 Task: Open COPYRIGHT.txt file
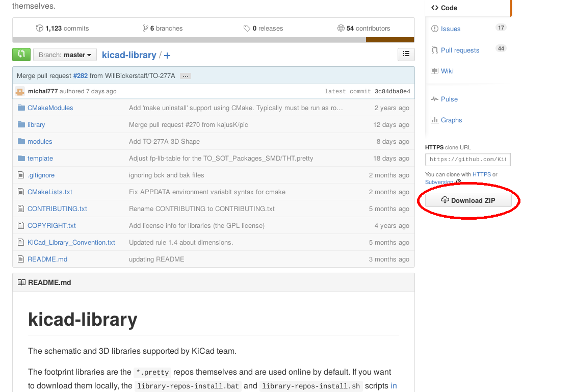coord(51,225)
